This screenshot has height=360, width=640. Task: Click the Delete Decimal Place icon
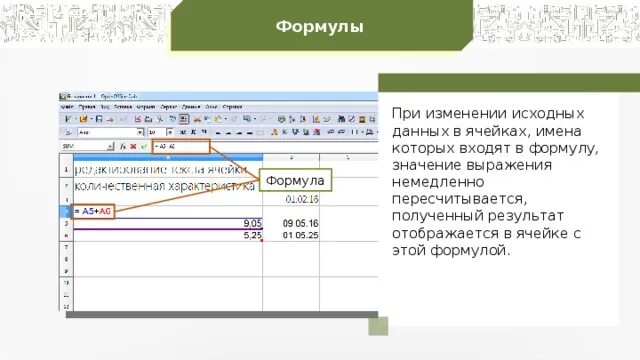(x=317, y=132)
